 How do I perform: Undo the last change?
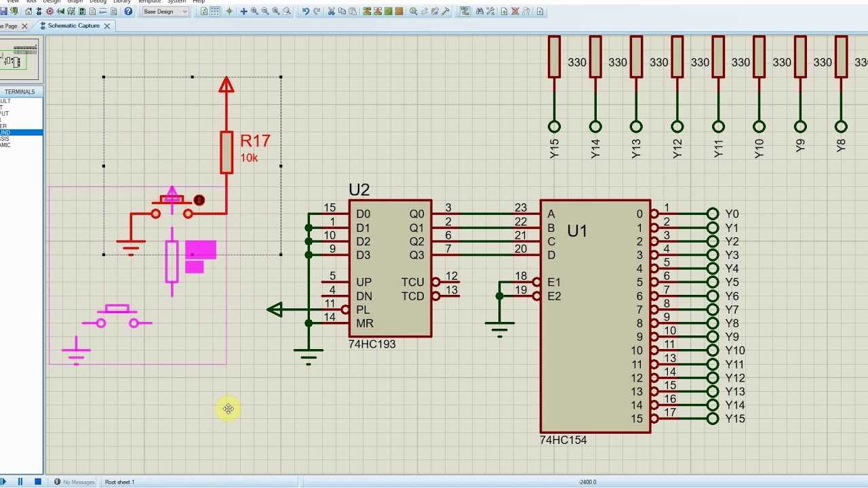306,12
